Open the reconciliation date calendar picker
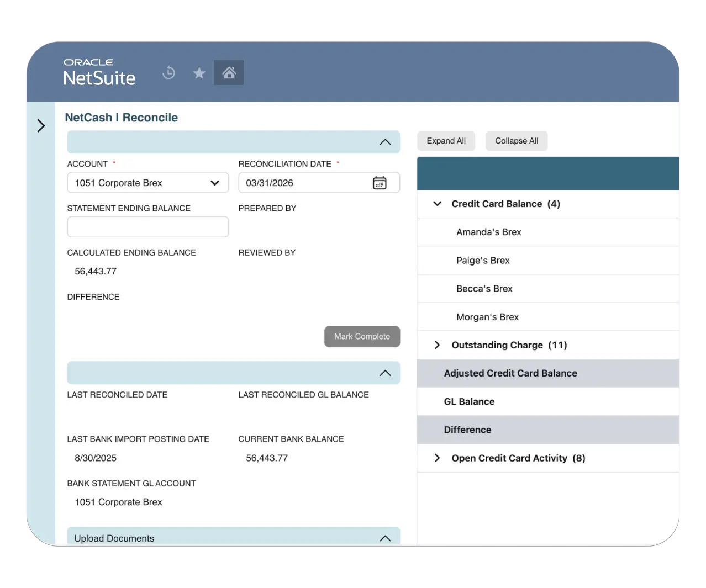The height and width of the screenshot is (588, 706). tap(380, 183)
